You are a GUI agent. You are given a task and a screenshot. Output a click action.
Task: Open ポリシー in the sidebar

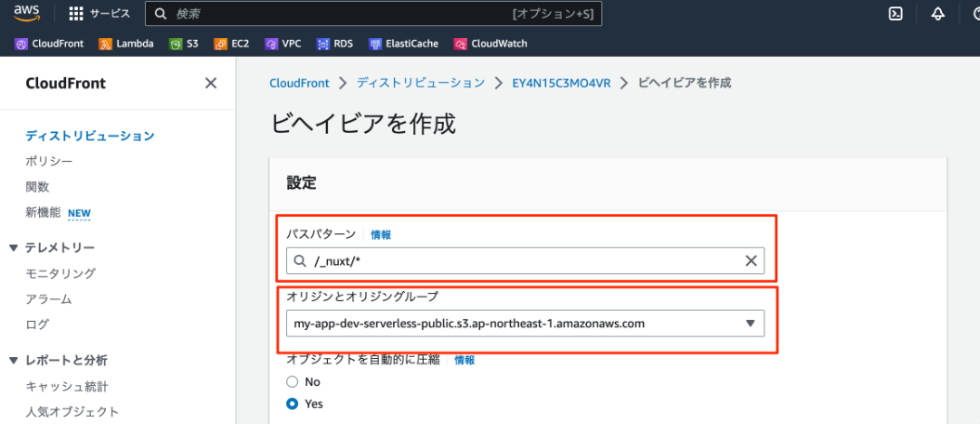[48, 162]
